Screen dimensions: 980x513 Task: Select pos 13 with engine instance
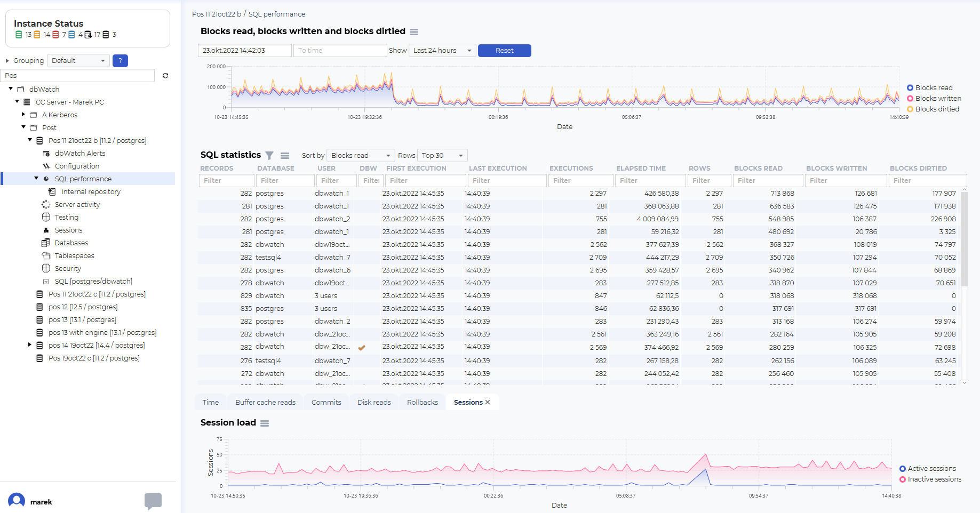point(102,333)
